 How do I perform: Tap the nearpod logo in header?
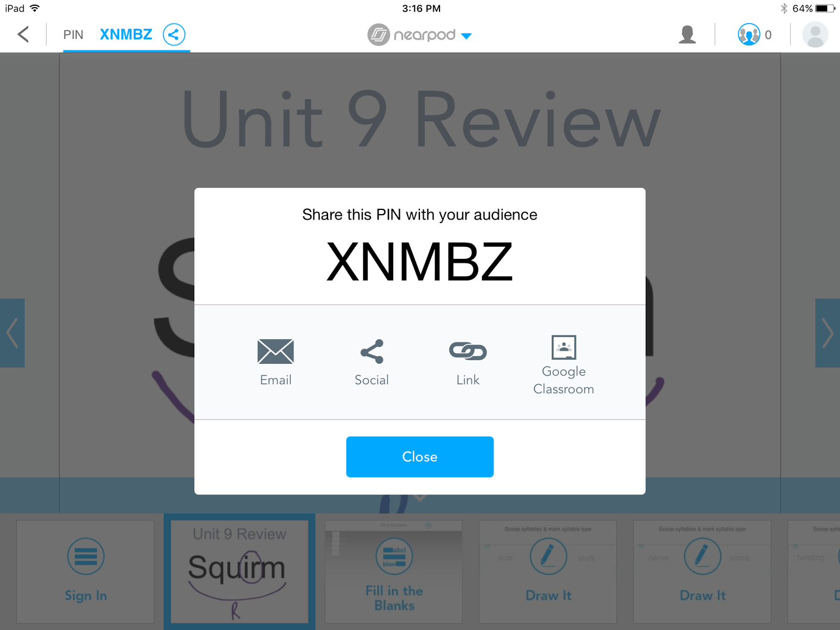pos(412,35)
